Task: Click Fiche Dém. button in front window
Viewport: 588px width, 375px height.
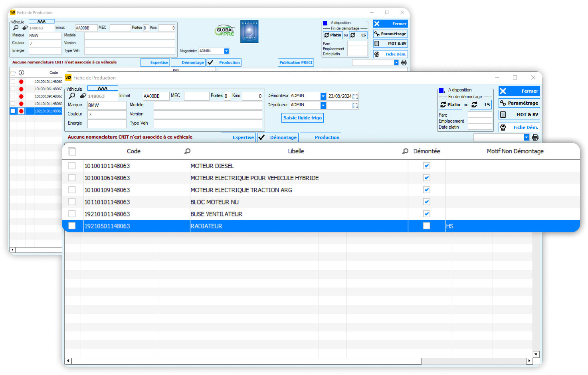Action: 519,127
